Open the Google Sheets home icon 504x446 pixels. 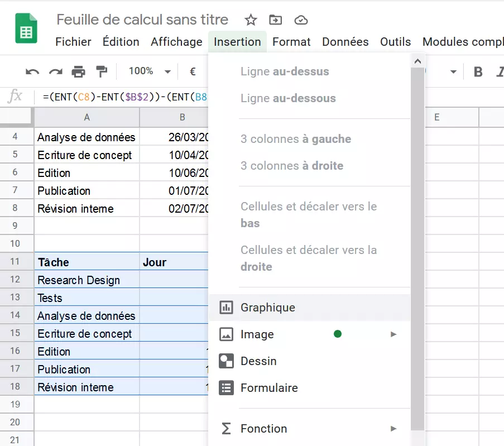point(26,28)
